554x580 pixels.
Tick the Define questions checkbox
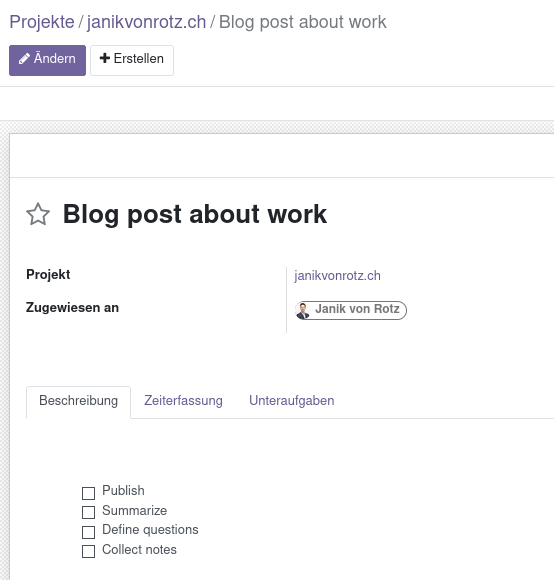[x=88, y=532]
